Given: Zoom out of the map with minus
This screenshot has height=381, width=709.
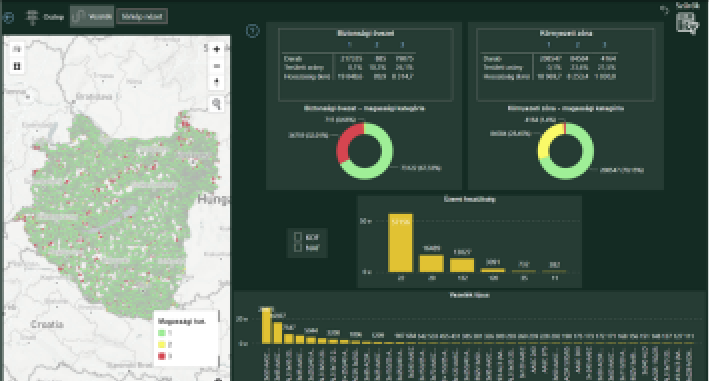Looking at the screenshot, I should tap(217, 66).
